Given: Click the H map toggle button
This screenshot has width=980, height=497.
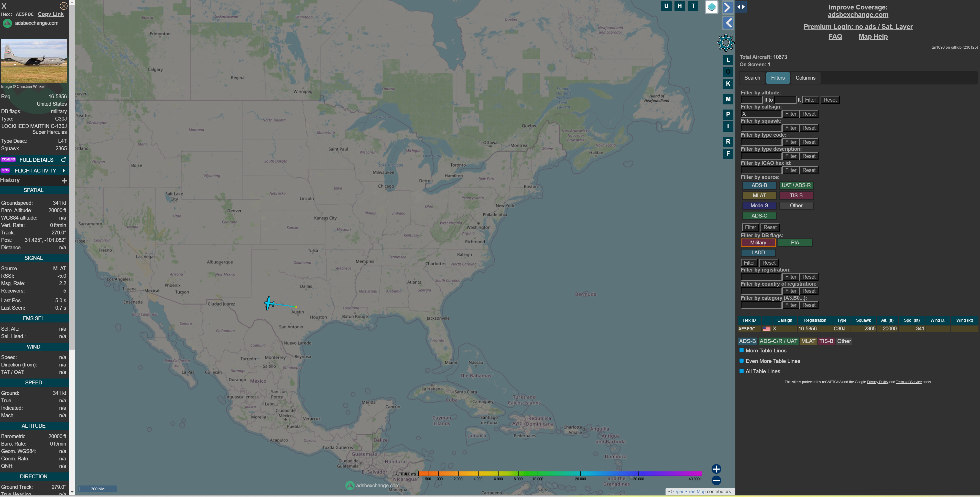Looking at the screenshot, I should [x=679, y=6].
